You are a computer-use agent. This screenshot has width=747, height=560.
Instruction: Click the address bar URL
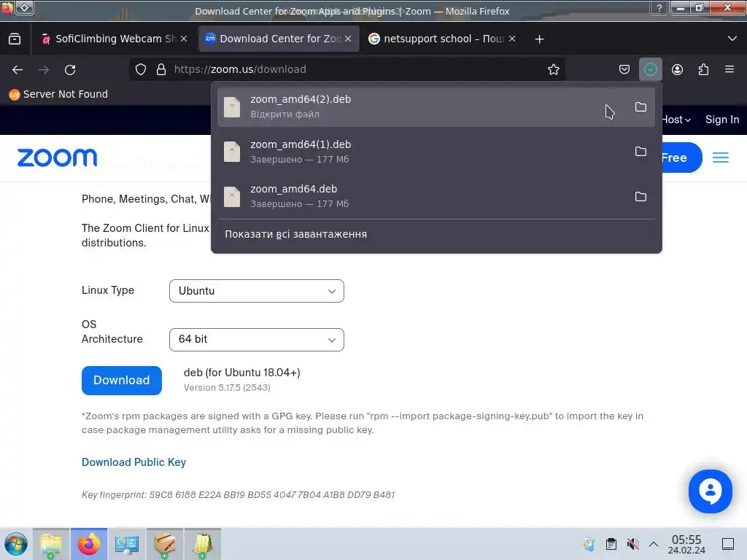click(240, 69)
